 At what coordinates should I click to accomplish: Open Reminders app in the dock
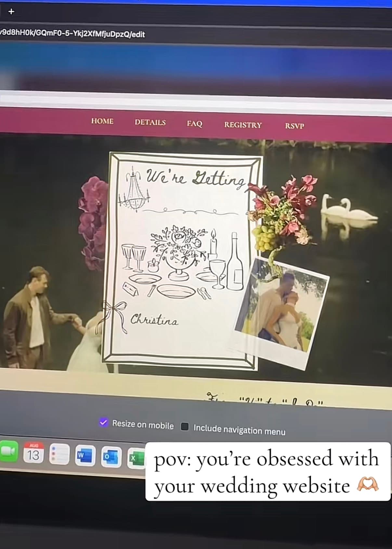click(59, 454)
